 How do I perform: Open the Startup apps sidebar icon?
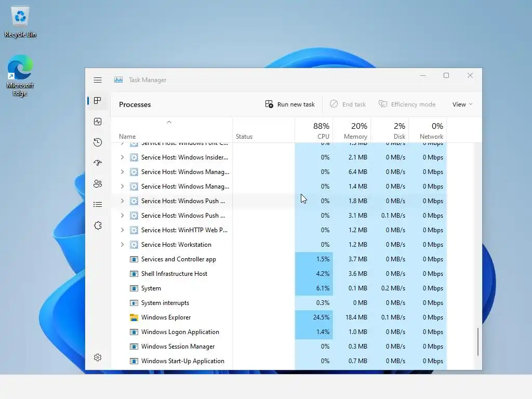coord(98,163)
